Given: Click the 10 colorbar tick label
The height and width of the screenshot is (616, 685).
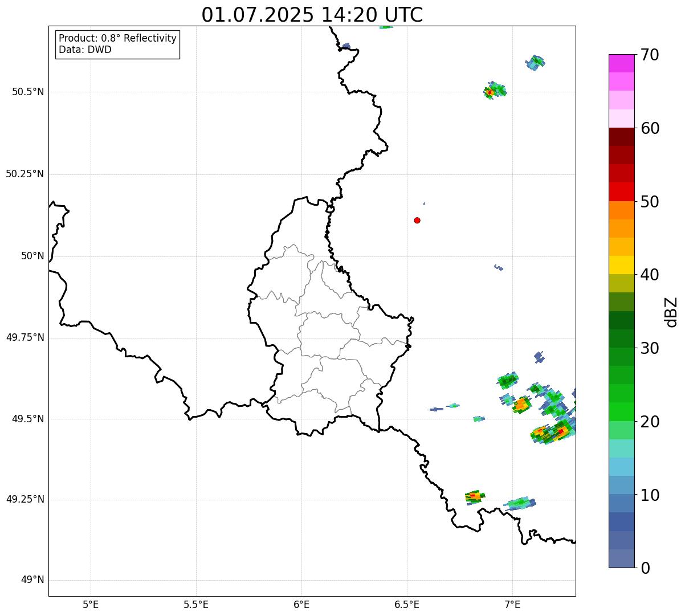Looking at the screenshot, I should click(x=650, y=495).
